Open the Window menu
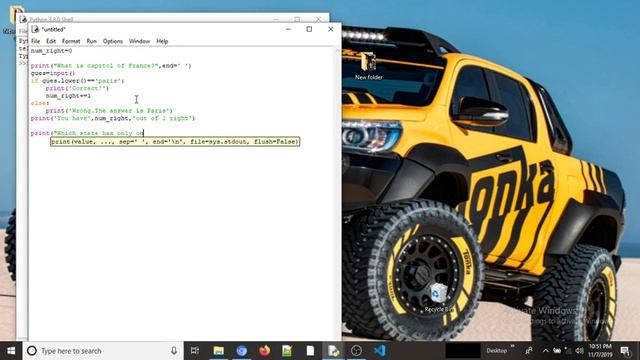Screen dimensions: 640x360 (x=139, y=41)
